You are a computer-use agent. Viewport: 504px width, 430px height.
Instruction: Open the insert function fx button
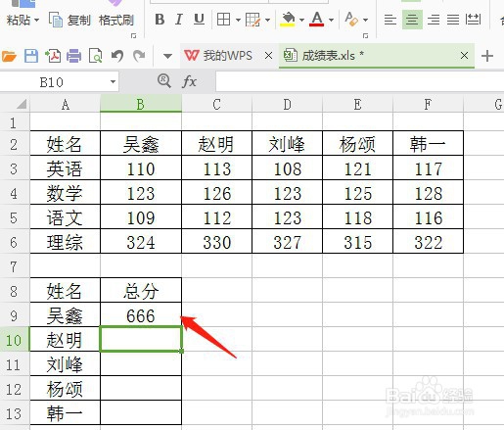point(189,81)
